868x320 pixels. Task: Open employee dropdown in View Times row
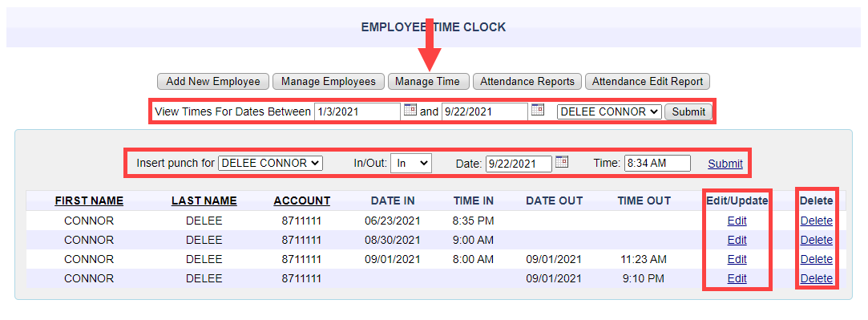click(x=609, y=111)
